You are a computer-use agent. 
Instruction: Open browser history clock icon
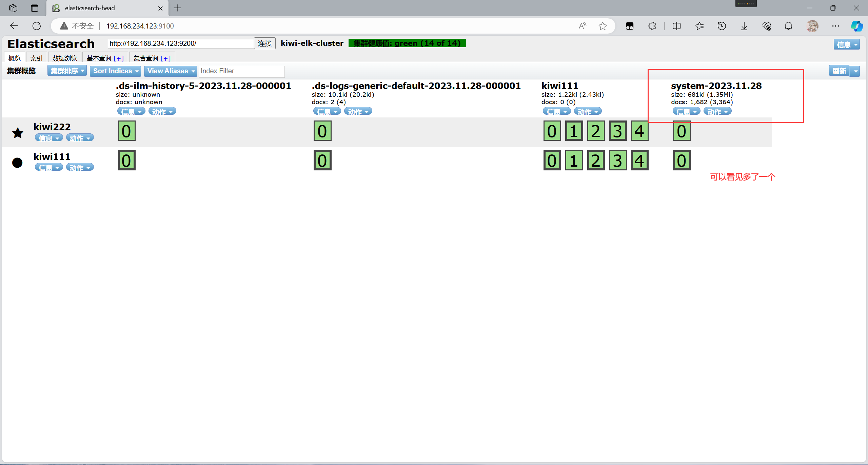tap(722, 26)
